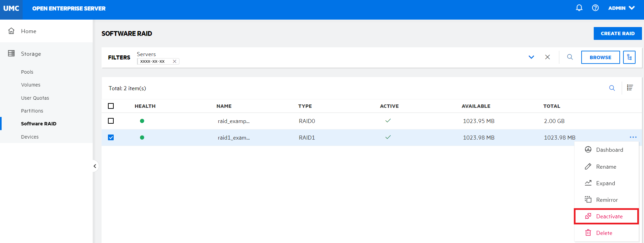Collapse the left sidebar panel
Screen dimensions: 644x243
pos(95,166)
